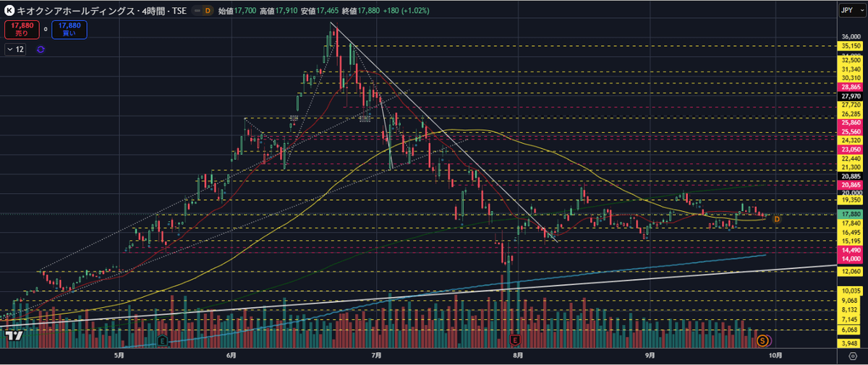Collapse the indicator legend showing 12
Viewport: 868px width, 365px height.
point(16,49)
